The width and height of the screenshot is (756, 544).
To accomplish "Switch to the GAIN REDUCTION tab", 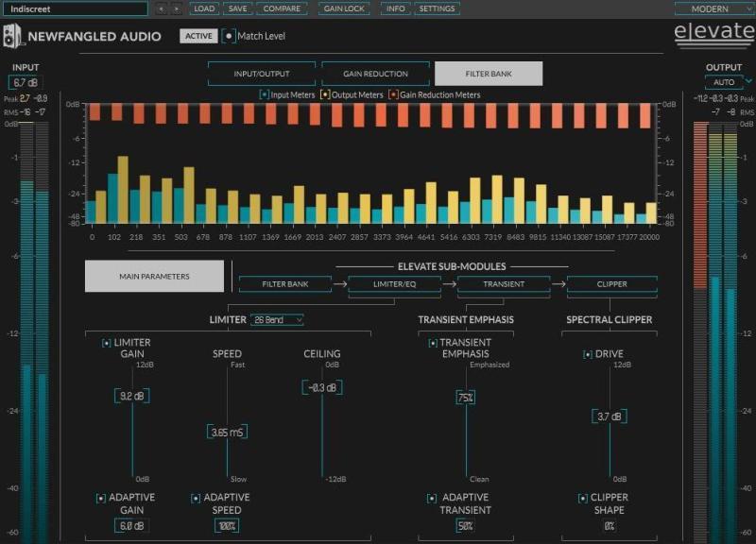I will pyautogui.click(x=375, y=74).
